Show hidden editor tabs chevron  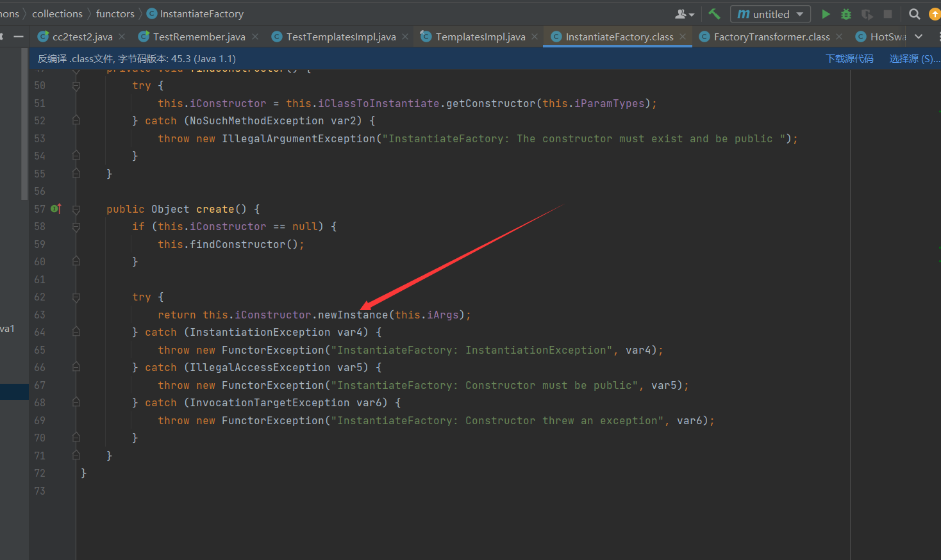click(x=919, y=37)
